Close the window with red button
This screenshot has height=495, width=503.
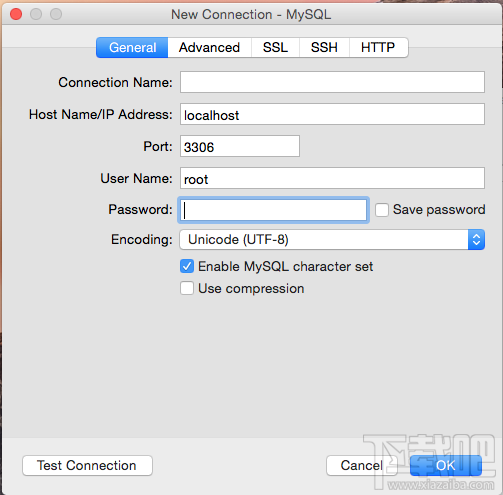16,14
